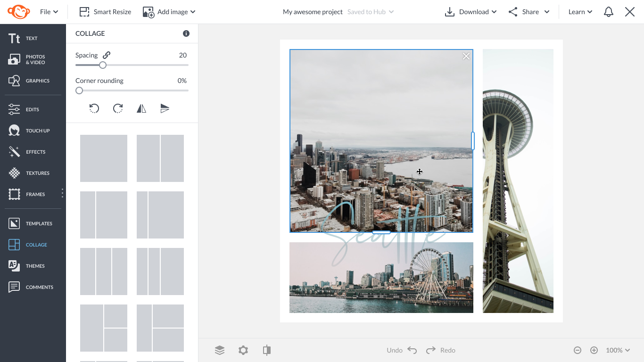Click Smart Resize
Image resolution: width=644 pixels, height=362 pixels.
(x=105, y=12)
